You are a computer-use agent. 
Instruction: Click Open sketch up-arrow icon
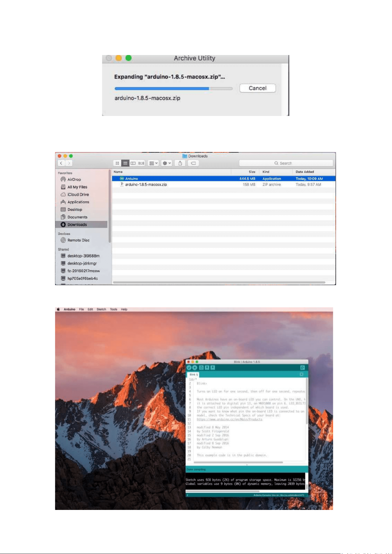(x=207, y=368)
